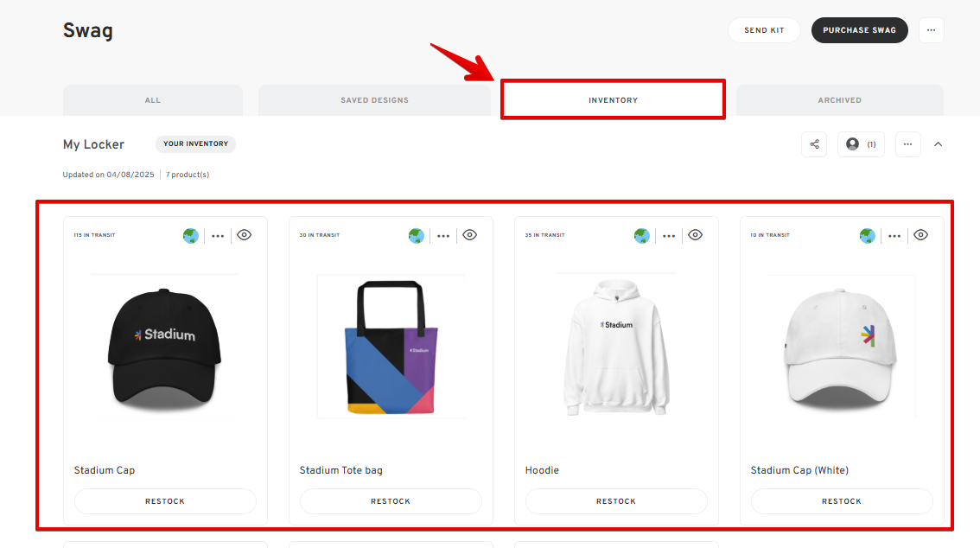980x548 pixels.
Task: Click globe icon on Stadium Cap (White) card
Action: (x=868, y=236)
